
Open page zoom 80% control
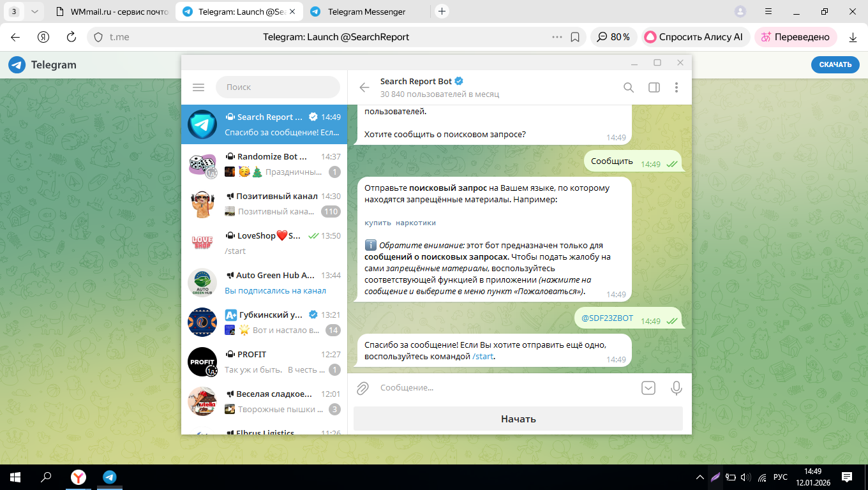613,37
